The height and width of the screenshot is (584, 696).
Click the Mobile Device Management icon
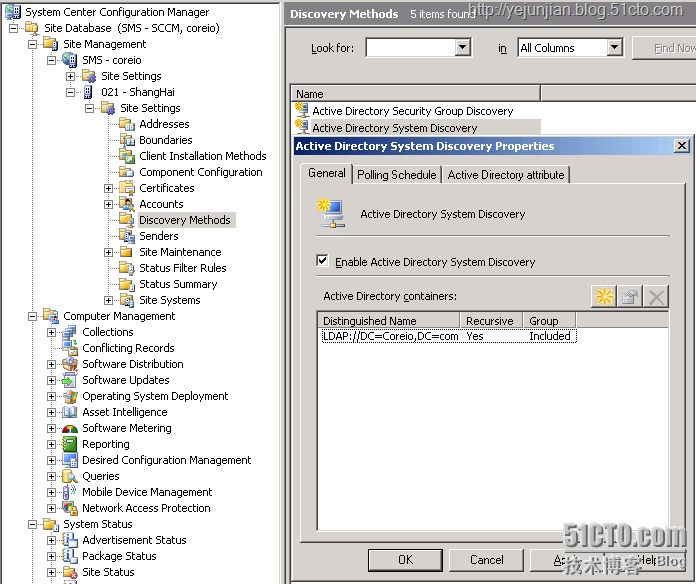point(70,492)
